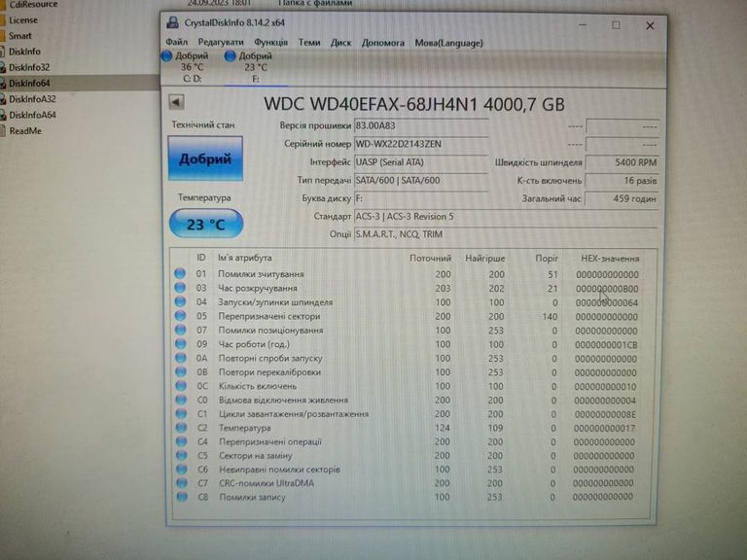This screenshot has width=747, height=560.
Task: Open the Файл menu
Action: pyautogui.click(x=176, y=43)
